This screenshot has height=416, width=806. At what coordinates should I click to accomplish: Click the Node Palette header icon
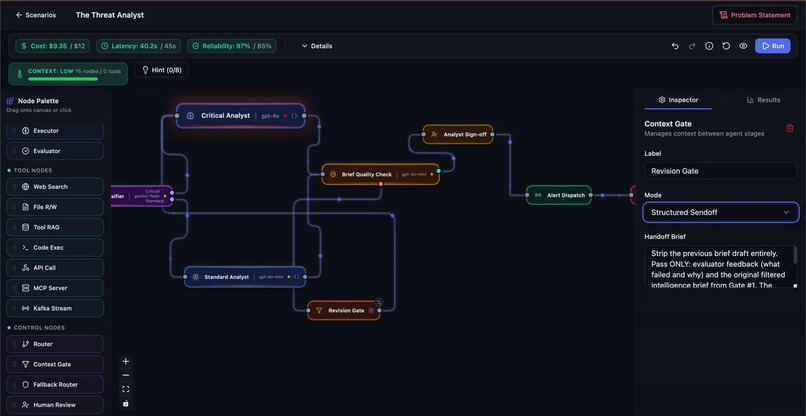click(x=10, y=101)
